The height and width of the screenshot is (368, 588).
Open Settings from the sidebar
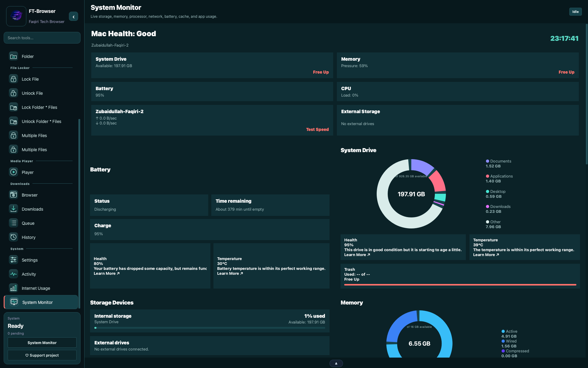pos(41,260)
